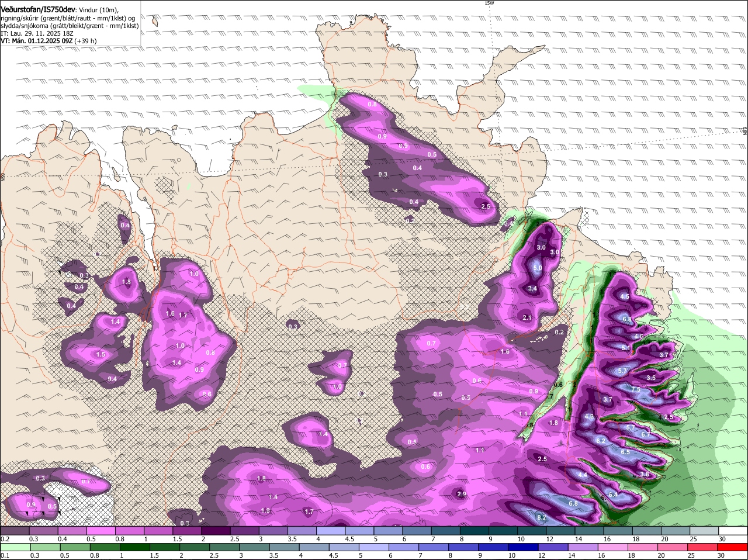Screen dimensions: 748x560
Task: Click the 3.4 value below the 5.0 label
Action: [x=532, y=289]
